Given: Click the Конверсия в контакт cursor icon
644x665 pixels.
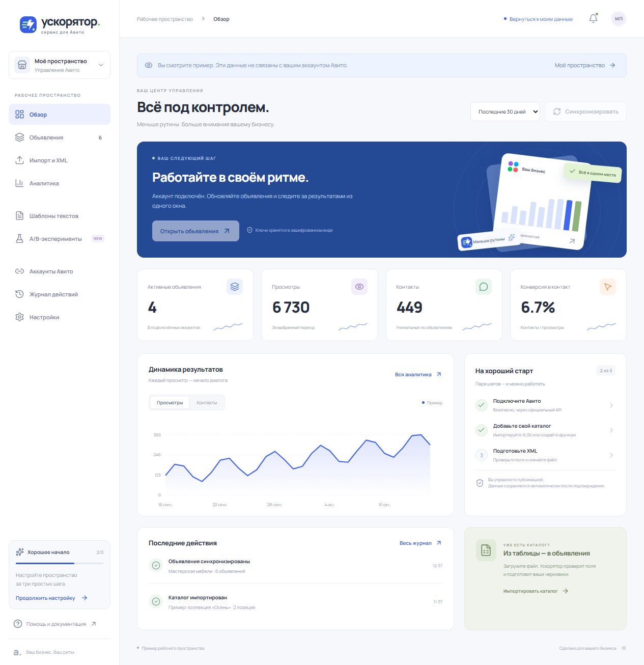Looking at the screenshot, I should click(608, 287).
